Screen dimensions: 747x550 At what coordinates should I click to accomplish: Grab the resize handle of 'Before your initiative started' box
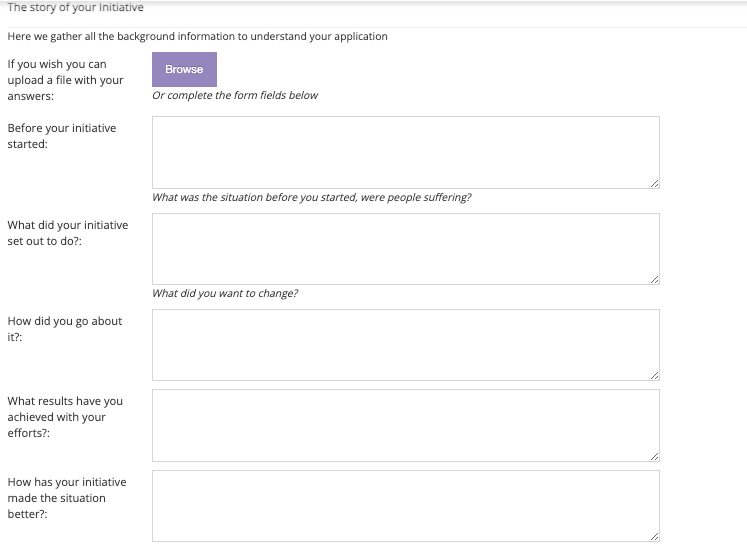(655, 183)
